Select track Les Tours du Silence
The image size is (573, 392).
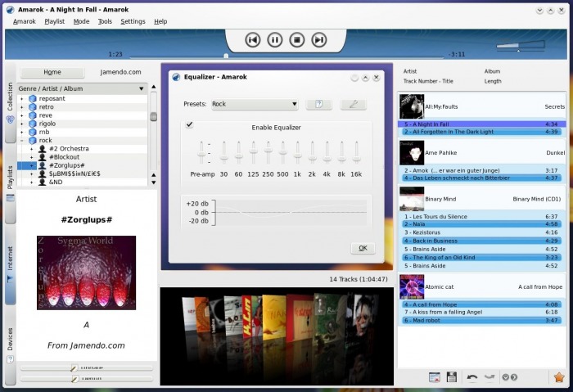[481, 217]
